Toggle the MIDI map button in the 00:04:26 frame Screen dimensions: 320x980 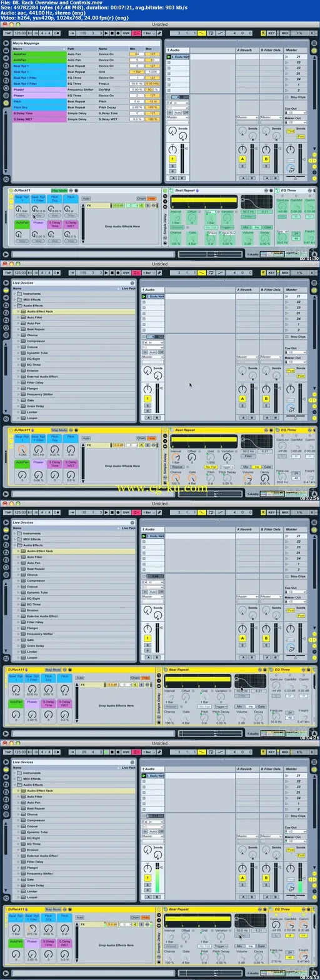click(285, 512)
